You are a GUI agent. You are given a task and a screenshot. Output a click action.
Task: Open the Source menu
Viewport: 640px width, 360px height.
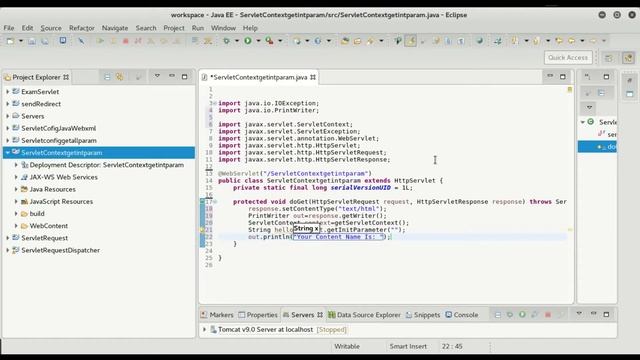tap(51, 28)
